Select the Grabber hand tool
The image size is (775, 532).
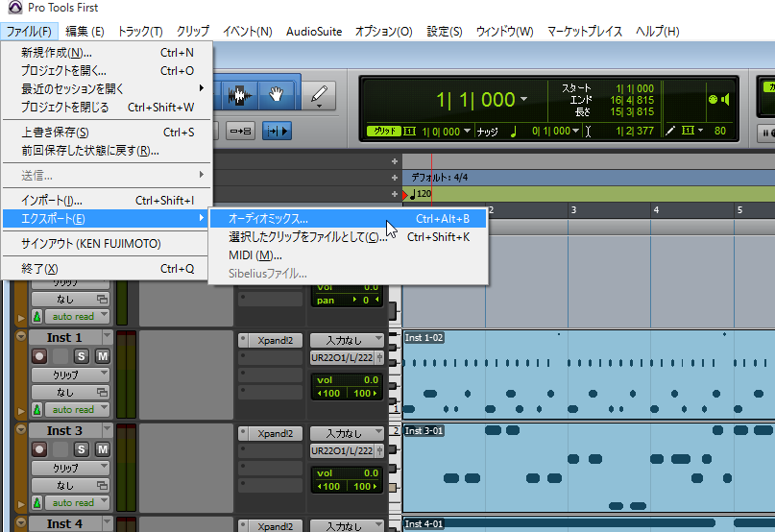pos(276,94)
